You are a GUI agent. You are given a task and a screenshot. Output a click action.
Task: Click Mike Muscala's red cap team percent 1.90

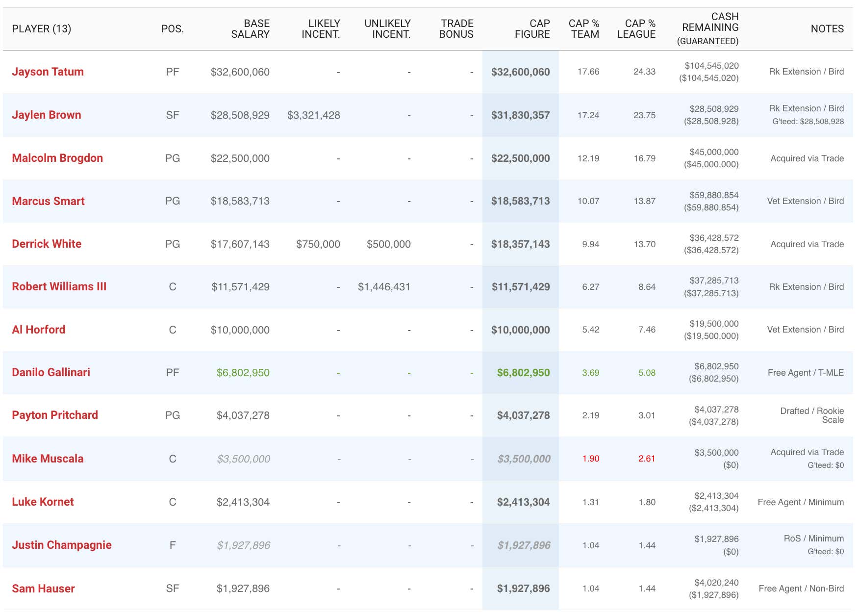[x=591, y=459]
